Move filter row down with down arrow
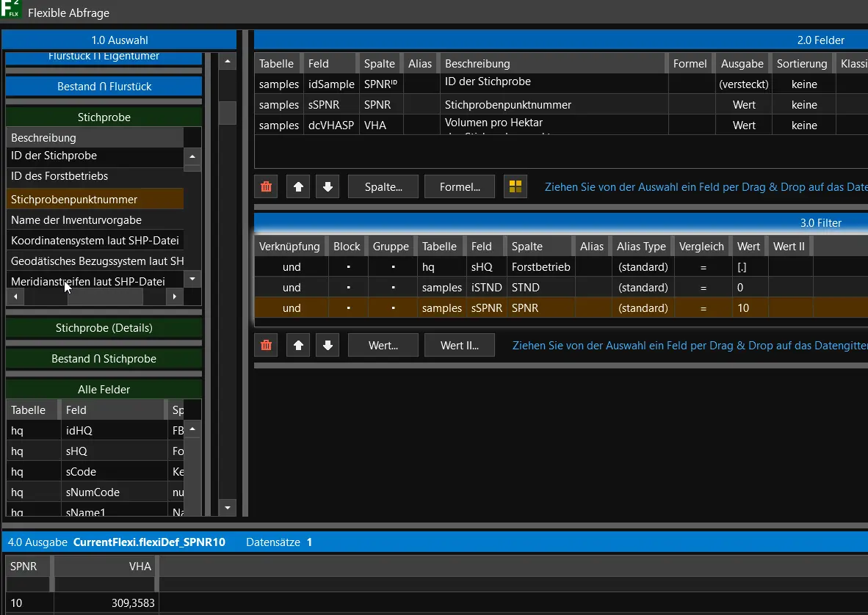This screenshot has width=868, height=615. [x=328, y=345]
